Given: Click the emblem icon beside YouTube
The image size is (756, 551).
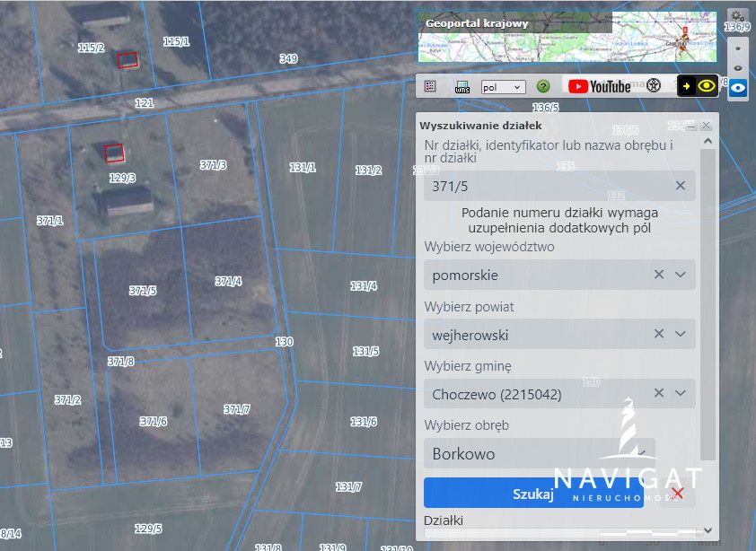Looking at the screenshot, I should point(654,86).
